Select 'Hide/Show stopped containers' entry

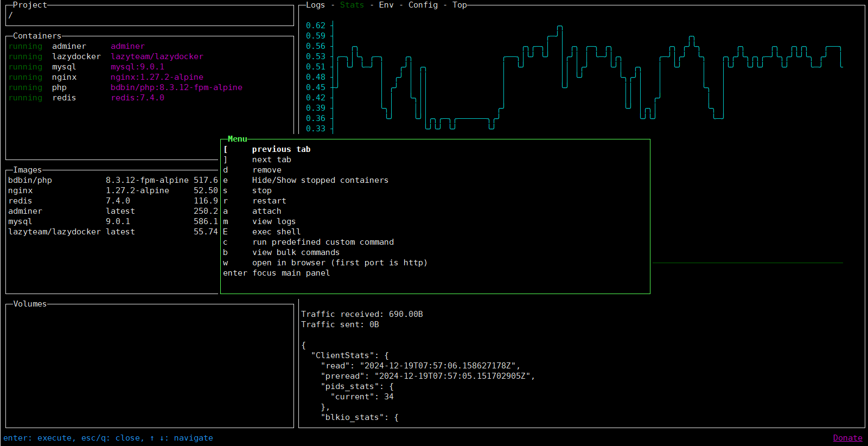(435, 180)
